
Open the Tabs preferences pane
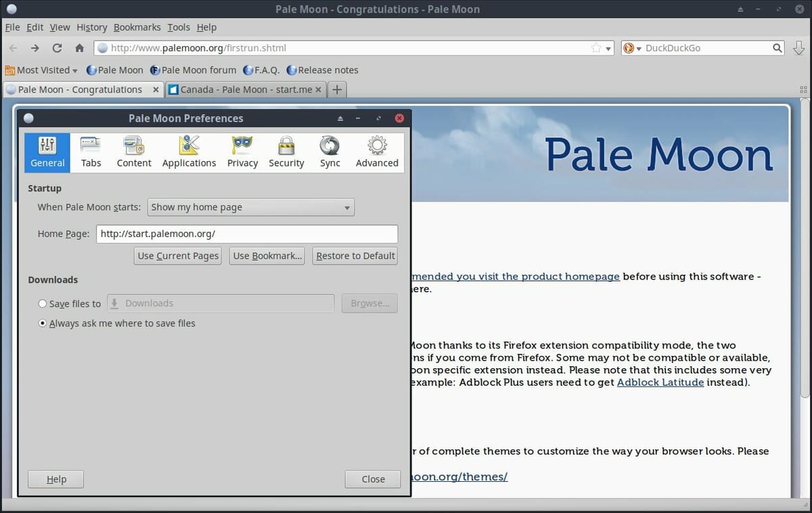coord(91,151)
